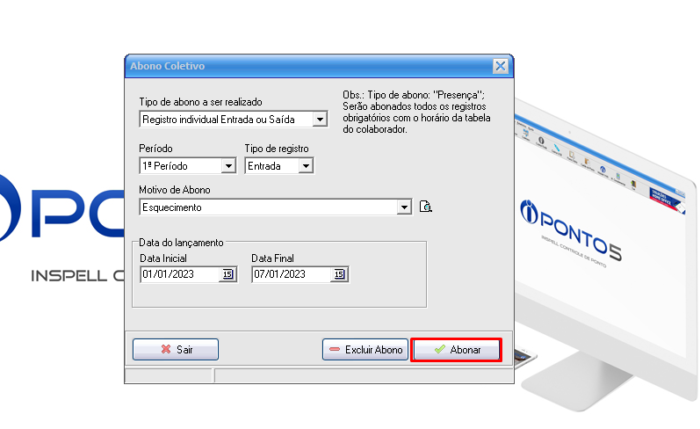Click the Data Inicial date field
Viewport: 700px width, 429px height.
click(179, 275)
